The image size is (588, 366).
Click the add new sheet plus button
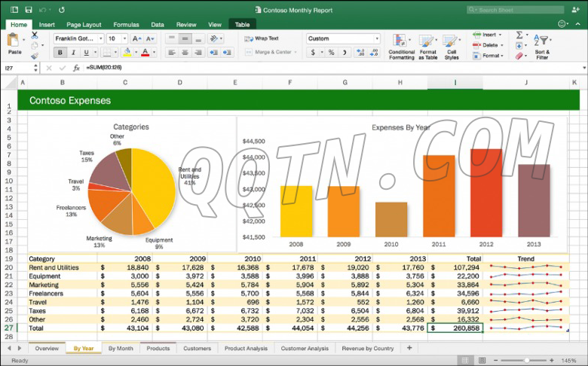point(409,349)
